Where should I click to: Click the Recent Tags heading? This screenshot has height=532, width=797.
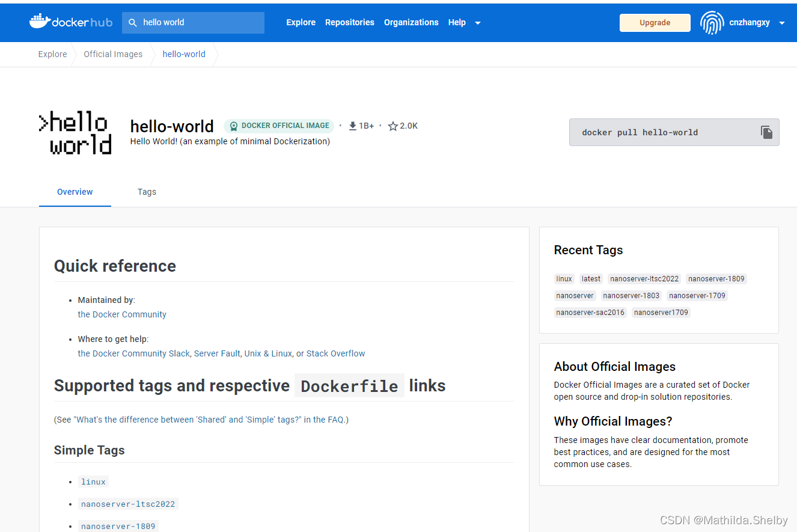pyautogui.click(x=588, y=250)
